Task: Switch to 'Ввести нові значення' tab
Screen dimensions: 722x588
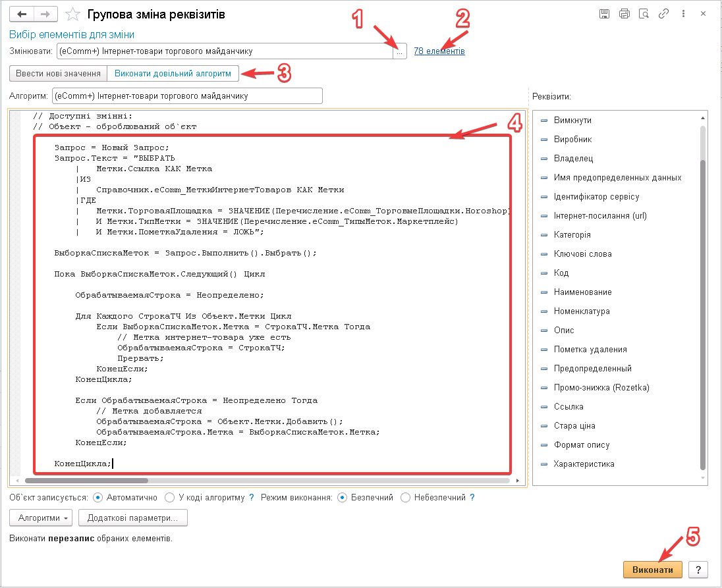Action: pyautogui.click(x=58, y=74)
